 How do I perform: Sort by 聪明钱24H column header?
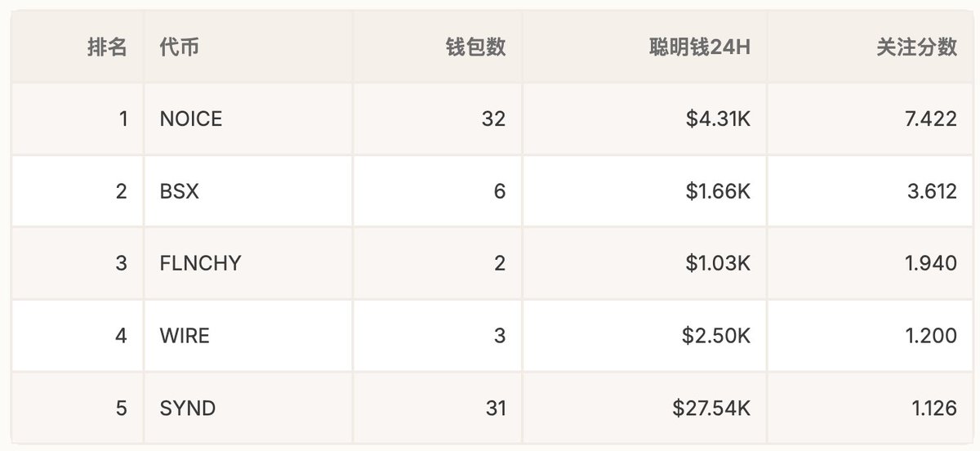pos(697,47)
